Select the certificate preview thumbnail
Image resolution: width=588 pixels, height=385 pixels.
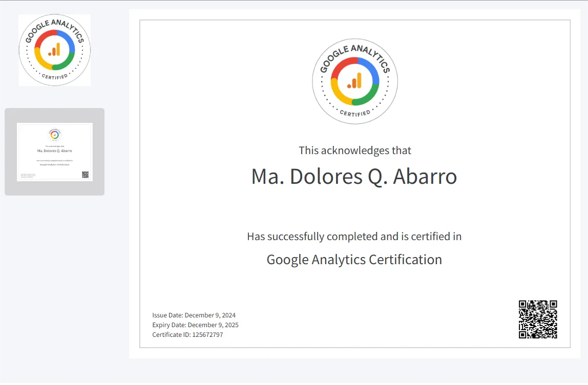[x=55, y=152]
